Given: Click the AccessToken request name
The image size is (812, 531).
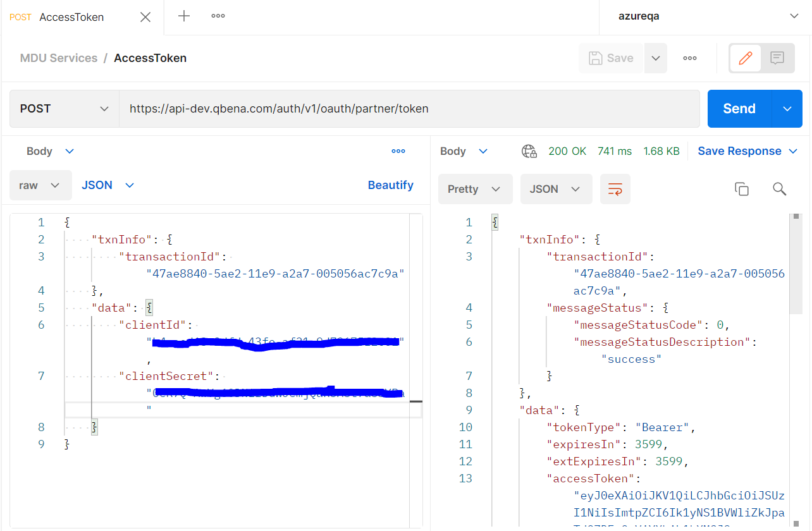Looking at the screenshot, I should [x=150, y=58].
